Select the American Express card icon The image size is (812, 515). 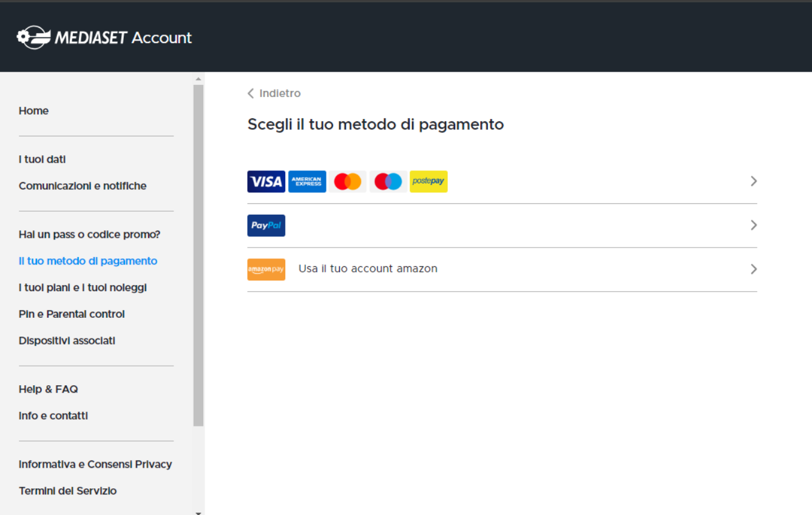307,181
